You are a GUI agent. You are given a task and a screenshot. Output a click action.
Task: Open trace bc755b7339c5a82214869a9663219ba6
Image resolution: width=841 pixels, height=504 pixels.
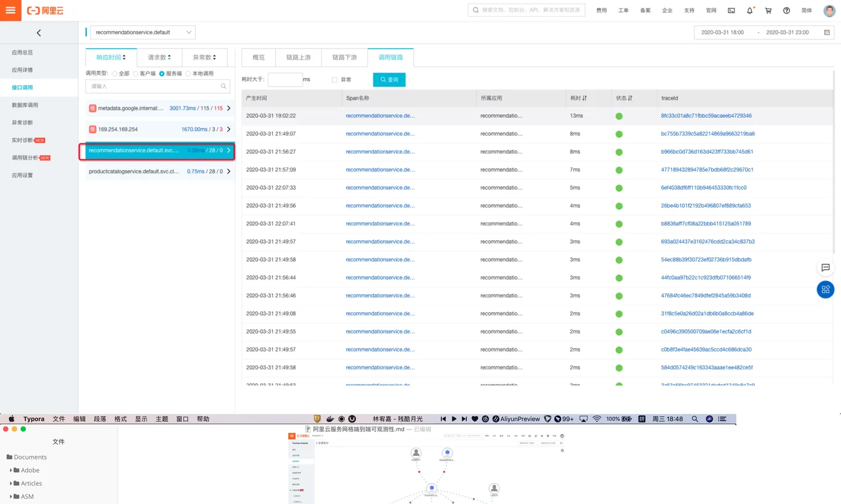[708, 134]
